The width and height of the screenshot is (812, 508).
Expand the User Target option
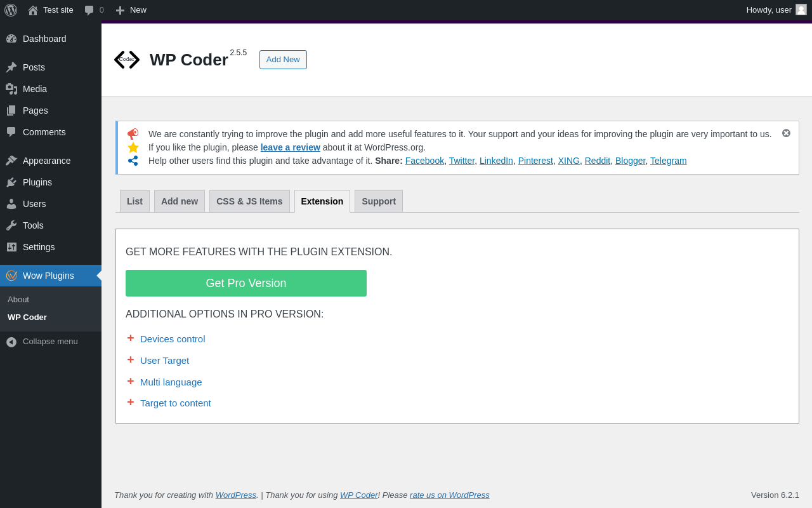pos(164,360)
